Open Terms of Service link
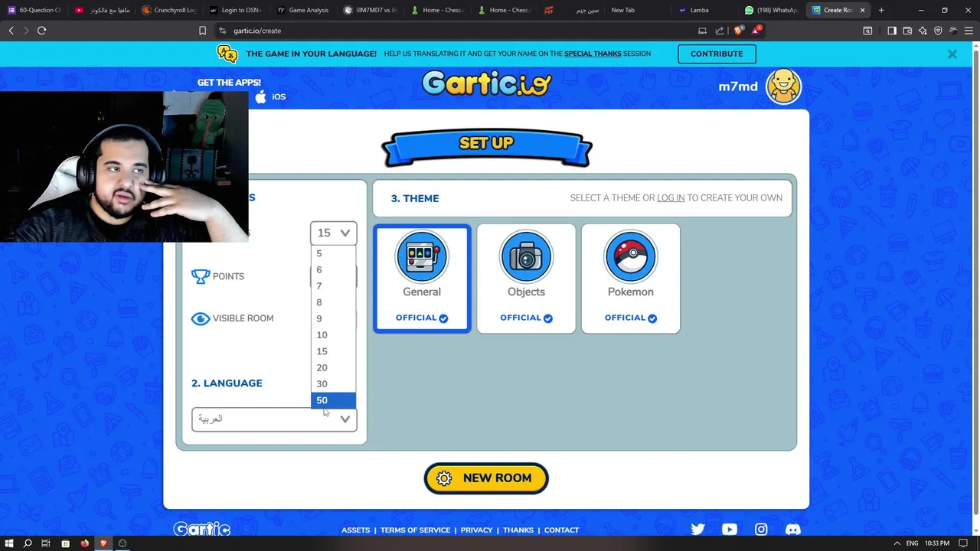The height and width of the screenshot is (551, 980). pos(415,530)
